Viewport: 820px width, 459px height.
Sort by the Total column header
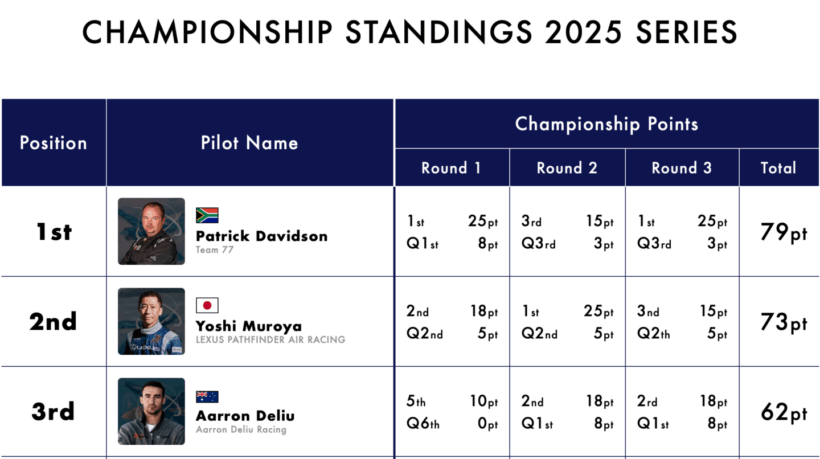point(778,168)
